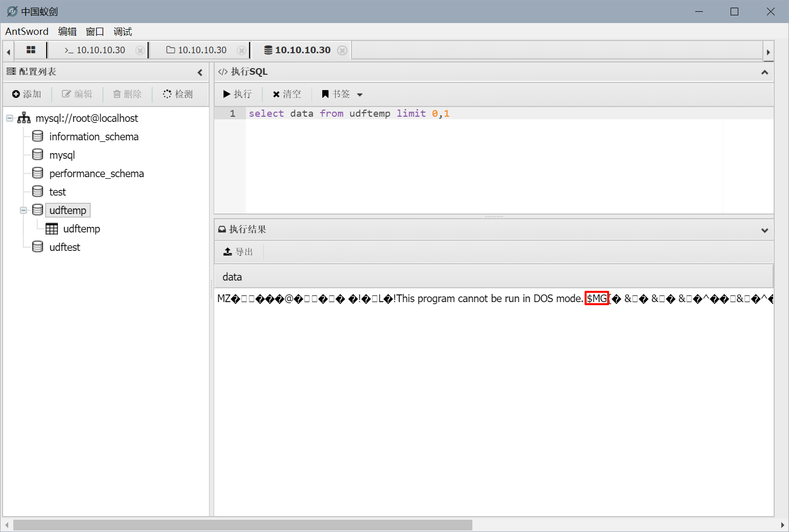The height and width of the screenshot is (532, 789).
Task: Collapse the udftemp database node
Action: (24, 210)
